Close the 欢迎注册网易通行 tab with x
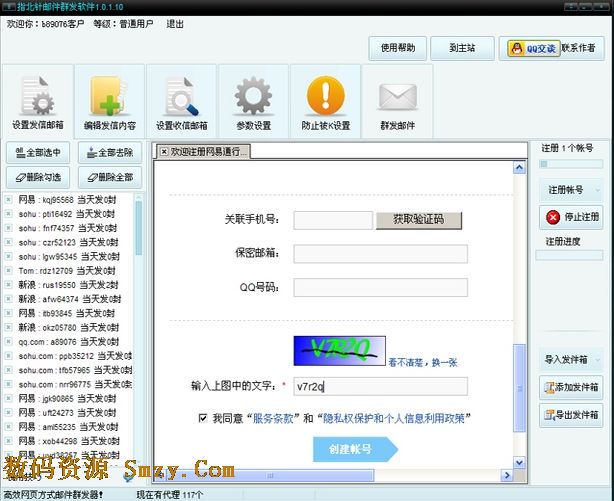The height and width of the screenshot is (501, 614). 164,152
